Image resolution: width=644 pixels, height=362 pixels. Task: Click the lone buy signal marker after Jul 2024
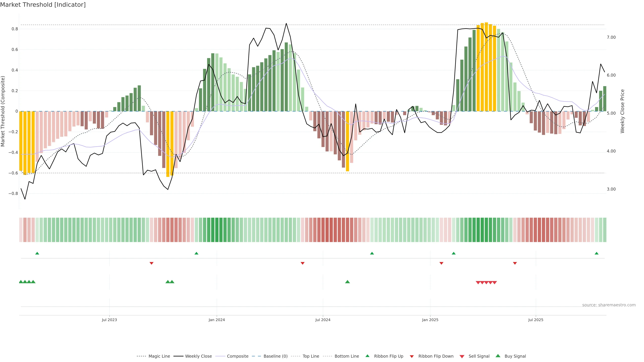347,282
